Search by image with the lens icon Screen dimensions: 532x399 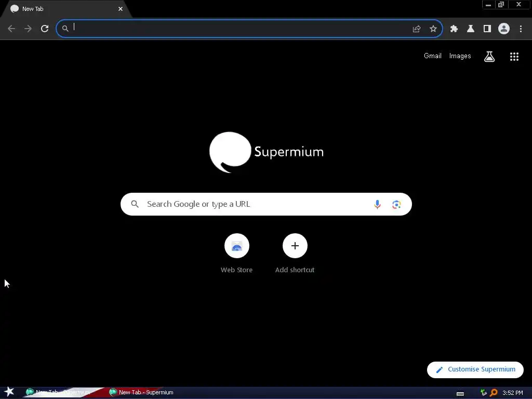pos(396,205)
